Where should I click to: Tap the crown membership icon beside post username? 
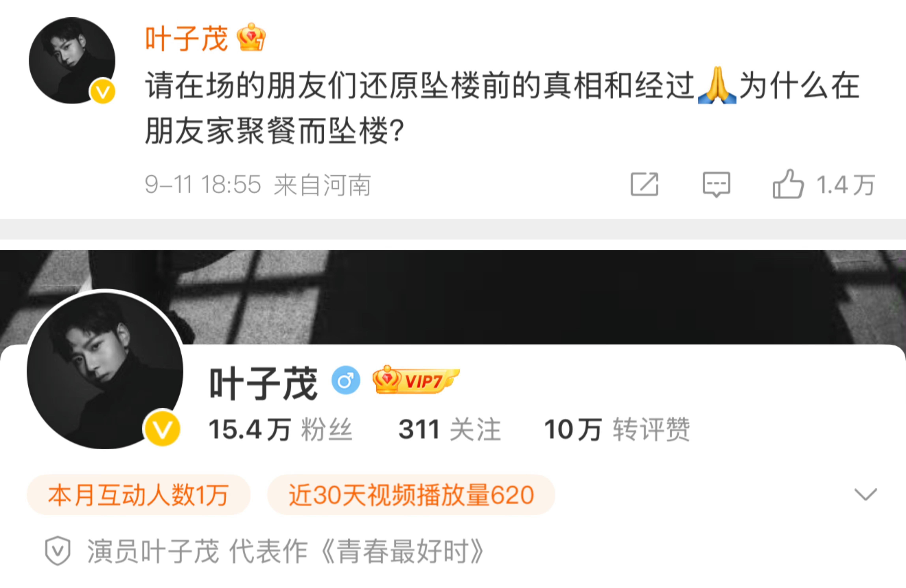pyautogui.click(x=251, y=37)
